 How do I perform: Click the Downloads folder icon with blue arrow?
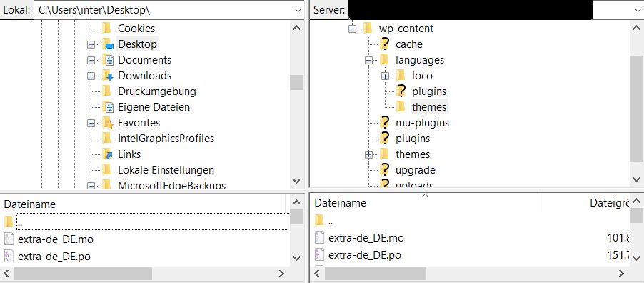point(108,76)
